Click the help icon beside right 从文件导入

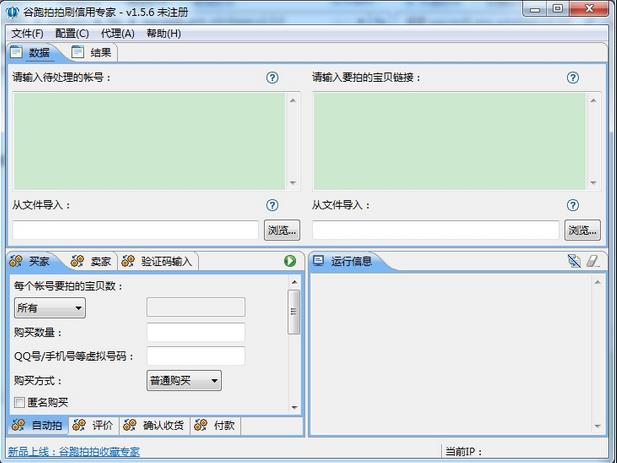click(x=573, y=205)
